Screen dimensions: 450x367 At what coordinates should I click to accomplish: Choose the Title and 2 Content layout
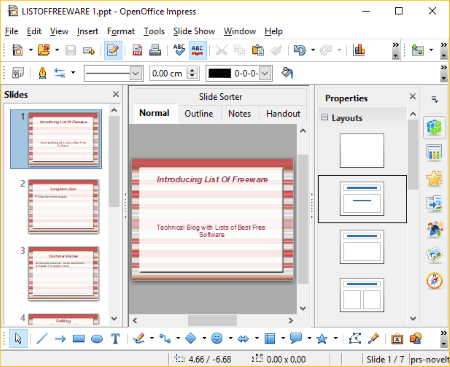tap(362, 295)
